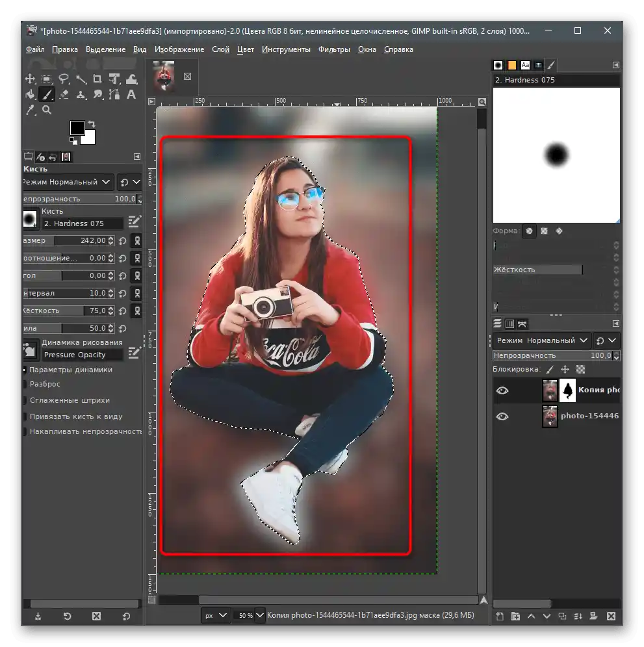Expand the paint mode group switcher

pyautogui.click(x=129, y=182)
